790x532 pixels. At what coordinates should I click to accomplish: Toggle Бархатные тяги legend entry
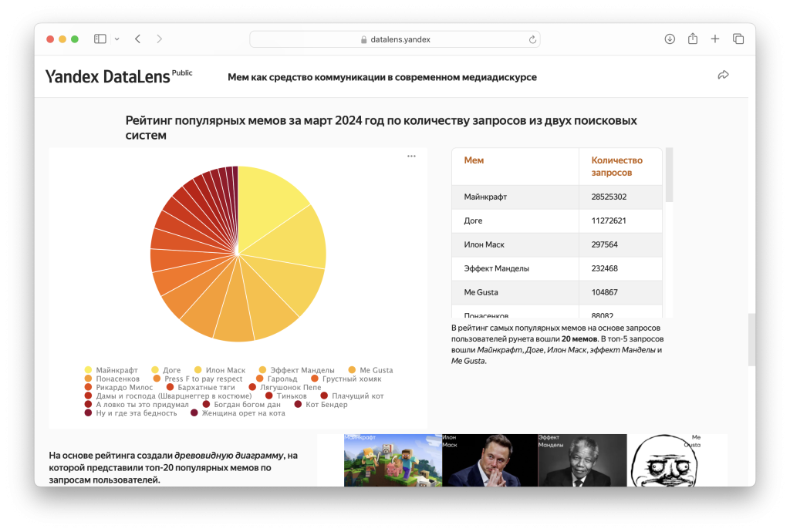[201, 387]
